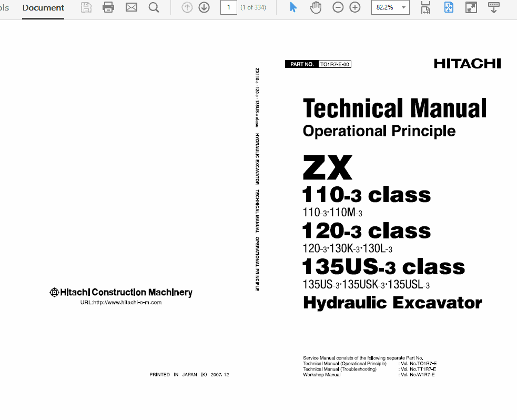
Task: Activate the hand pan tool
Action: click(x=316, y=8)
